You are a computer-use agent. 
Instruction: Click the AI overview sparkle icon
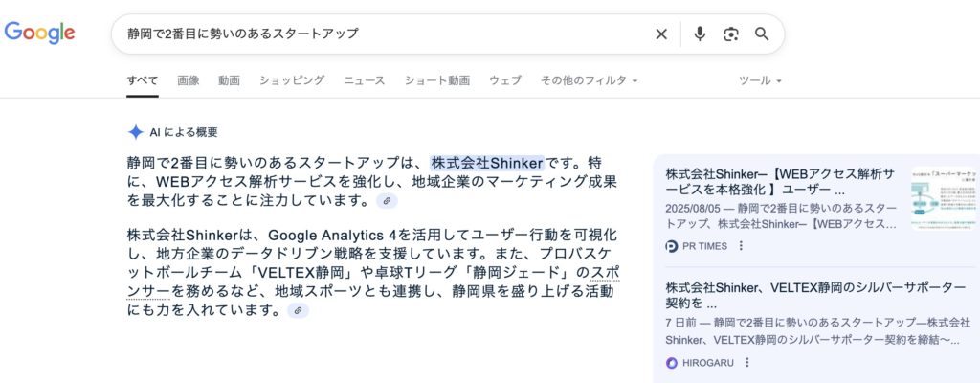coord(136,132)
